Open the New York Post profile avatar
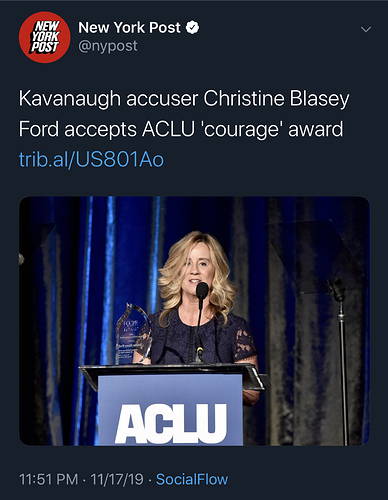The image size is (388, 500). tap(44, 37)
